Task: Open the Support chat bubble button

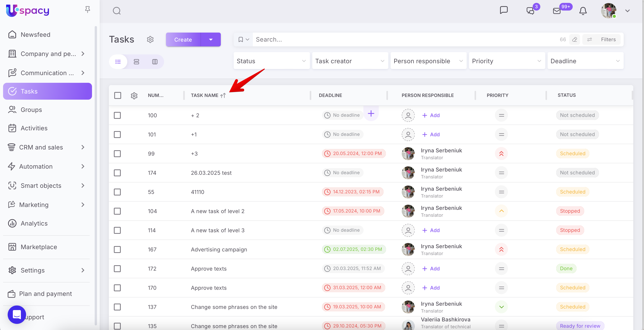Action: tap(17, 314)
